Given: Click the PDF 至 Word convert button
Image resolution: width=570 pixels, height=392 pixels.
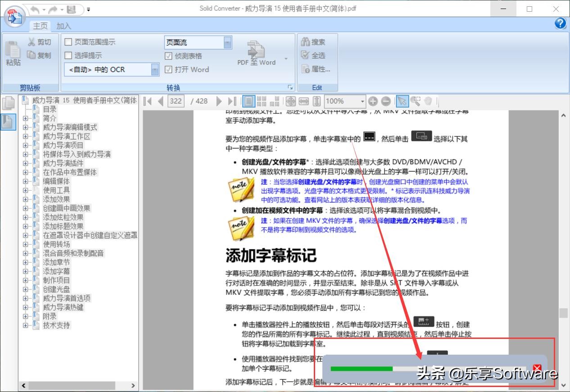Looking at the screenshot, I should pyautogui.click(x=256, y=53).
